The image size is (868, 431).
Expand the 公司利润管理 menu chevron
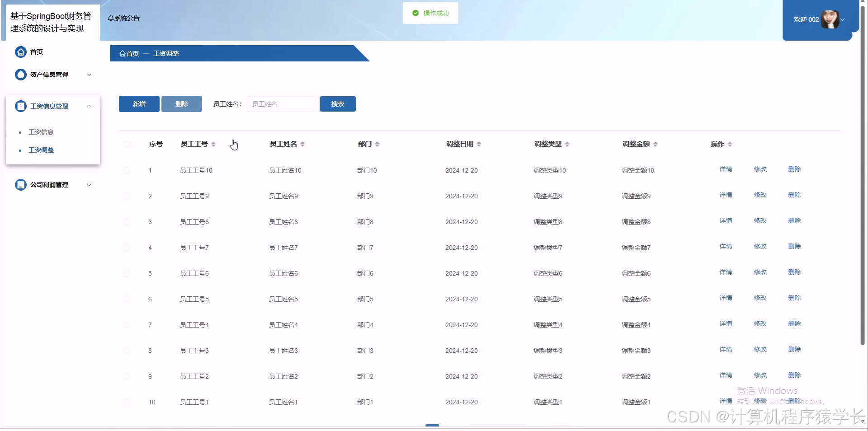pos(89,185)
